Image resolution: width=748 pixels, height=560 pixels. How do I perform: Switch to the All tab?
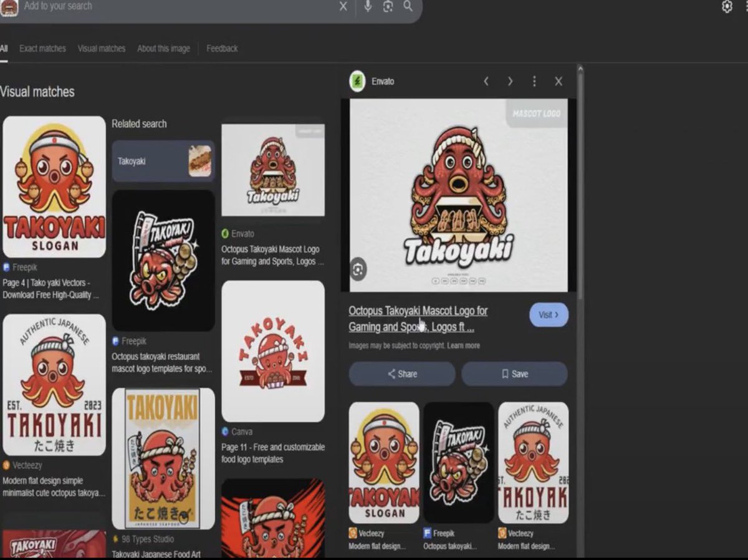pos(4,49)
